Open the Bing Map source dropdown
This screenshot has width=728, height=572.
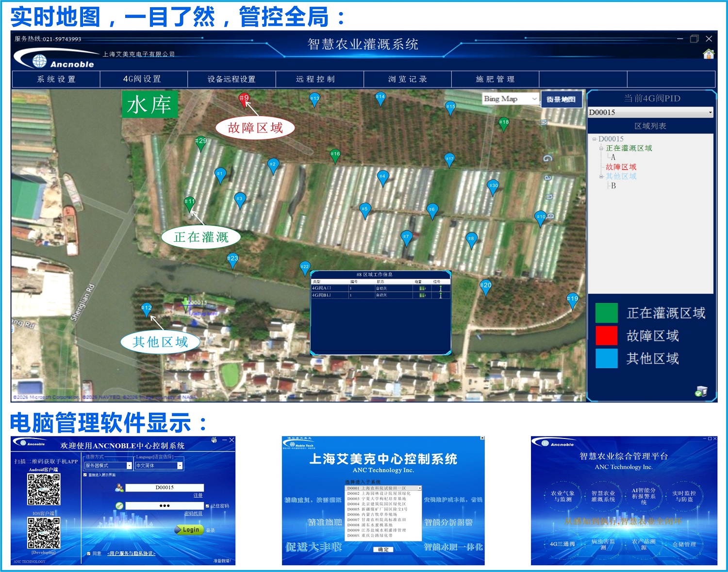pos(511,99)
